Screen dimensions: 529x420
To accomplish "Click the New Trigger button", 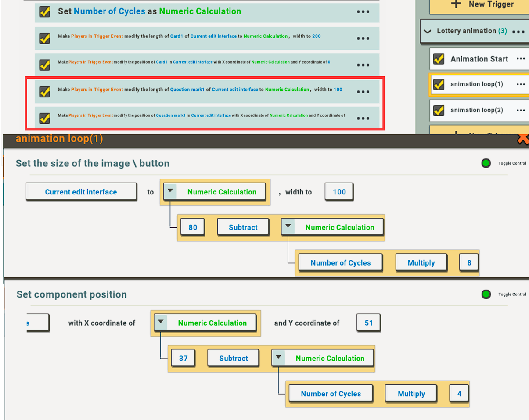I will tap(483, 4).
